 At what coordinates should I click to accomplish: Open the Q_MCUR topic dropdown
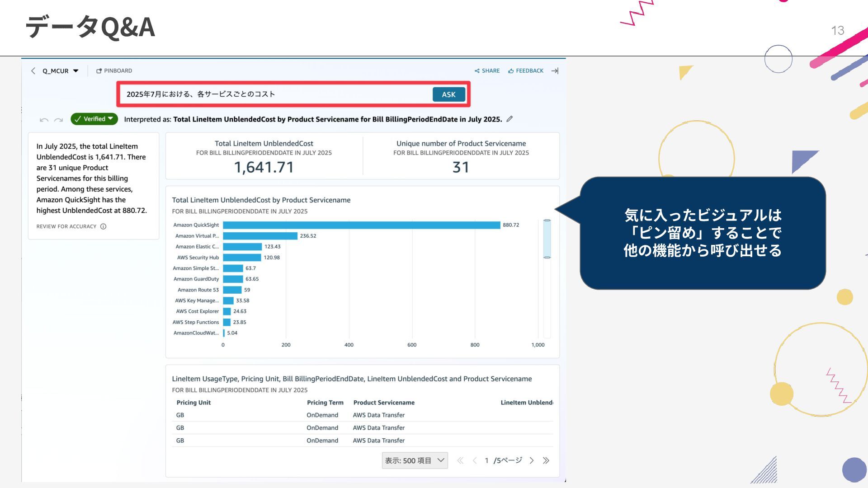tap(61, 71)
